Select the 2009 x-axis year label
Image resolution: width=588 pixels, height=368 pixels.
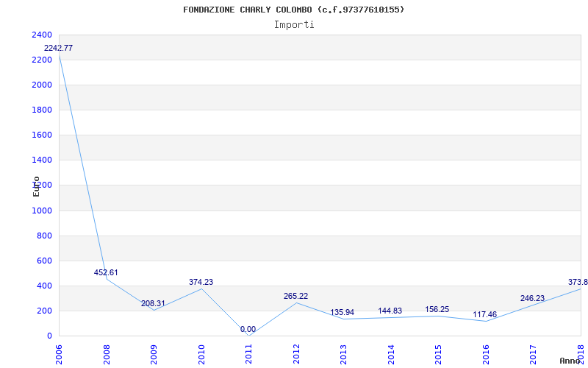click(154, 354)
